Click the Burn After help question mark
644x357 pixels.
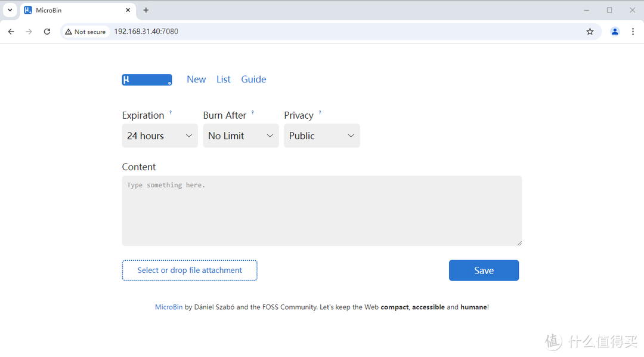pos(252,112)
